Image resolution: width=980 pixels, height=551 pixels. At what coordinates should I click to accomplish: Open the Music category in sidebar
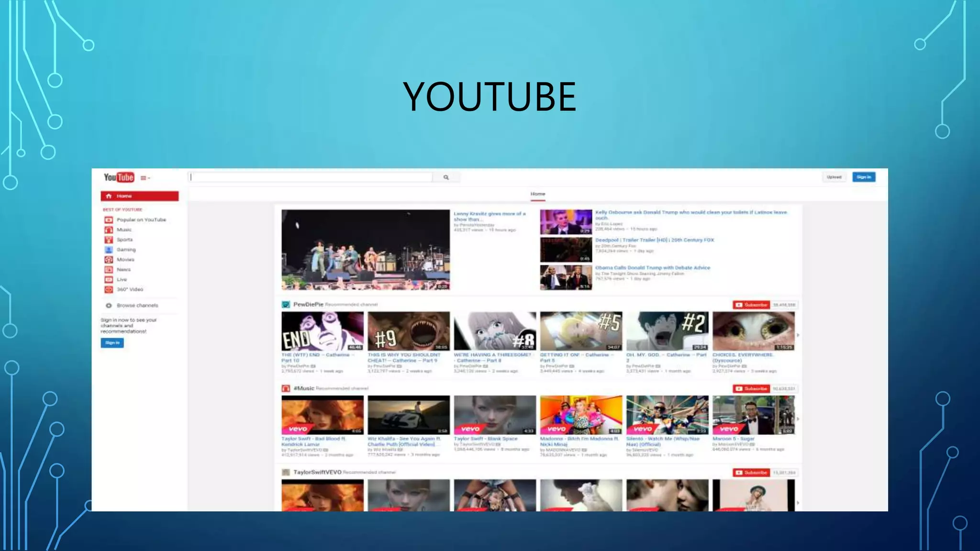click(x=118, y=230)
